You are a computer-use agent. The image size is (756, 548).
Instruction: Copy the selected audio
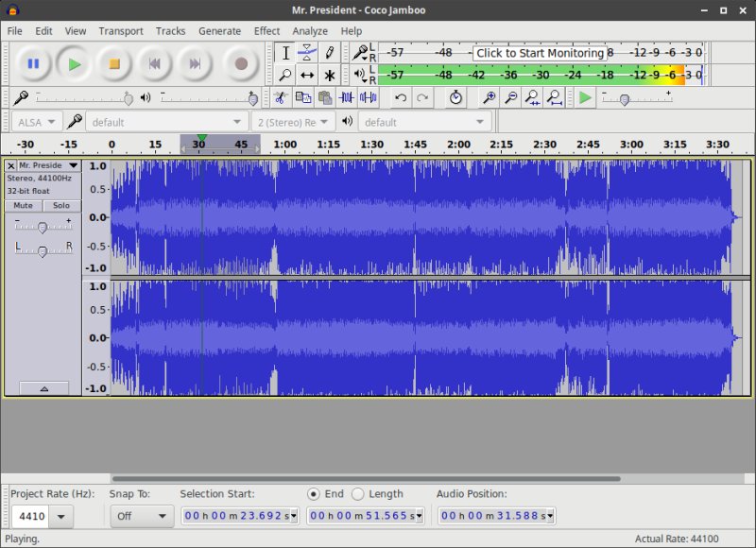(301, 97)
